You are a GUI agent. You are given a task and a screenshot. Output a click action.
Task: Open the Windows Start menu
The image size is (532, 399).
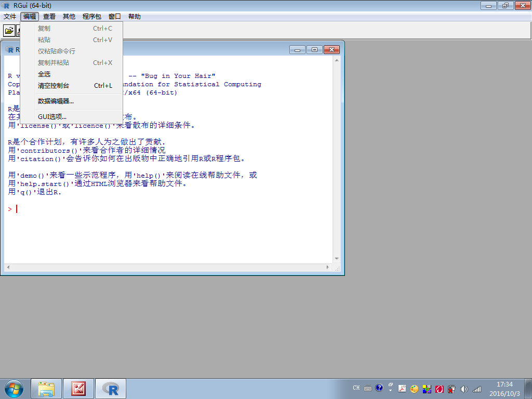click(14, 389)
